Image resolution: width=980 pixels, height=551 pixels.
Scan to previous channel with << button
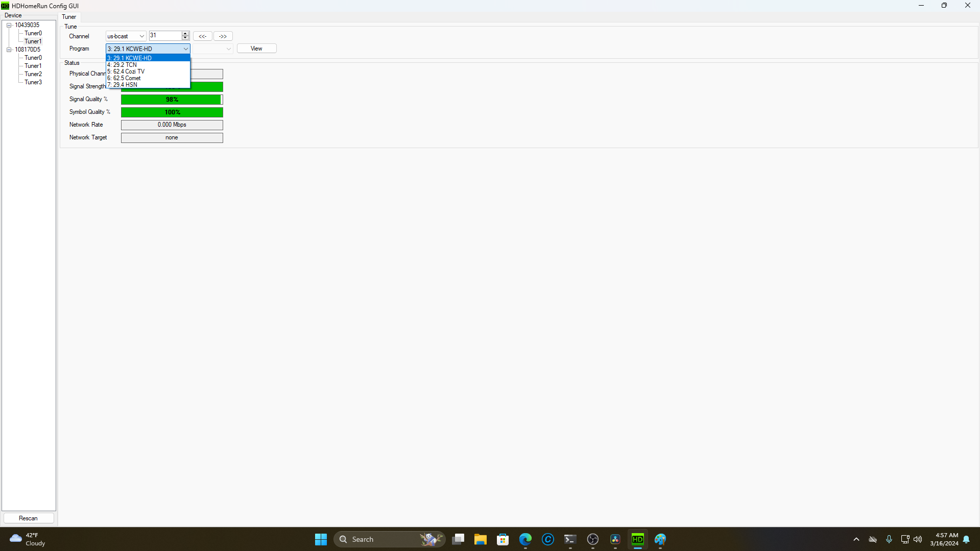click(203, 36)
